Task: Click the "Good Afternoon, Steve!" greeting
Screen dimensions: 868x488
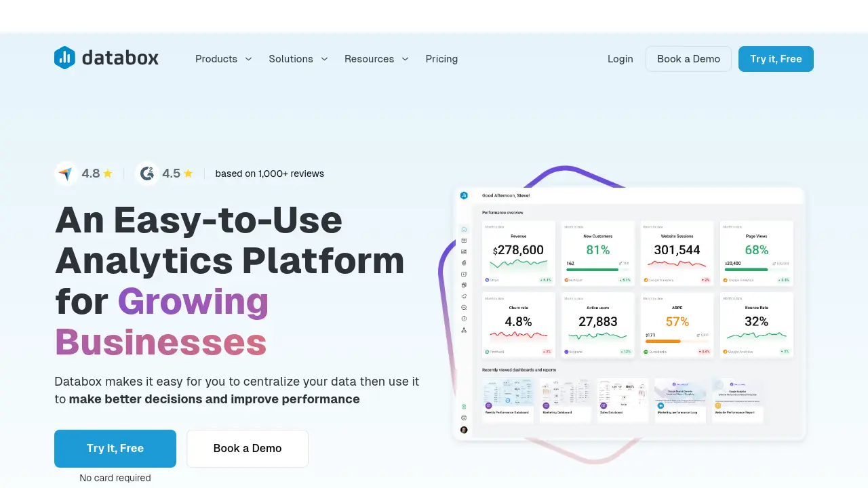Action: pyautogui.click(x=506, y=195)
